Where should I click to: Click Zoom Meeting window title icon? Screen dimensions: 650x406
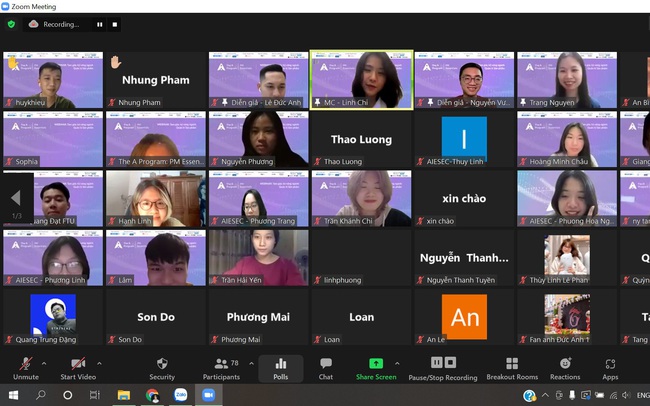(5, 6)
